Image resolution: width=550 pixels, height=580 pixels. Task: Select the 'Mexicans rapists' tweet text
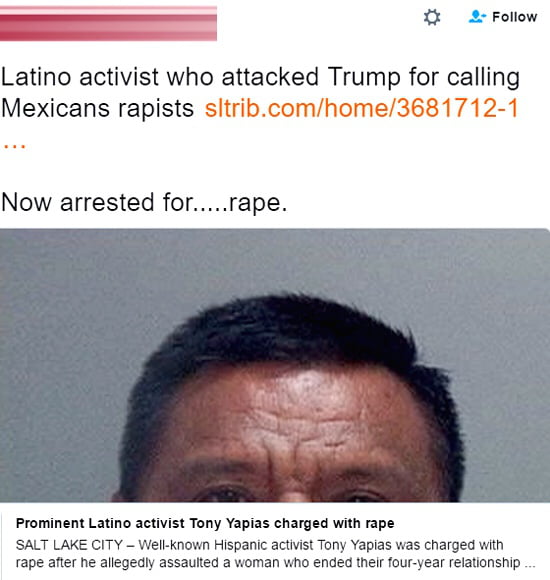click(x=97, y=108)
